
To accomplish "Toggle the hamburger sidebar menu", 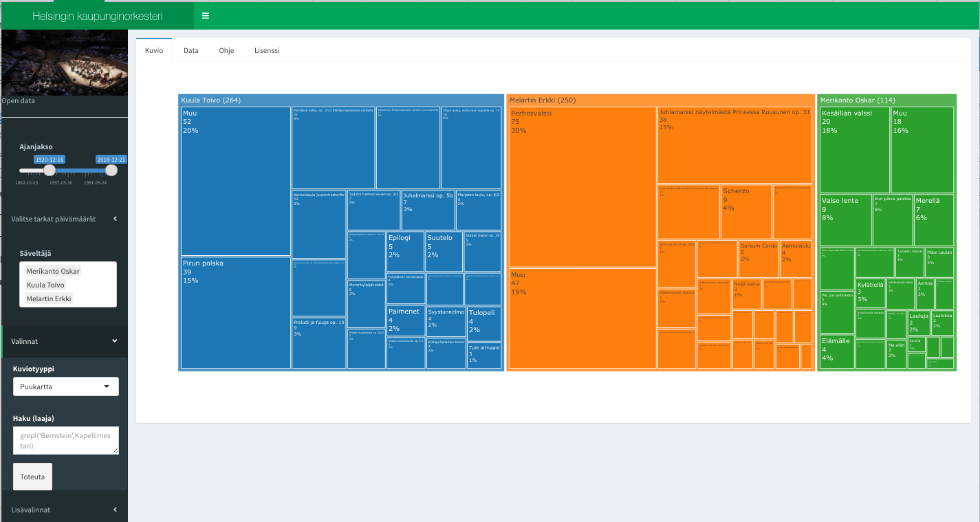I will (x=206, y=16).
